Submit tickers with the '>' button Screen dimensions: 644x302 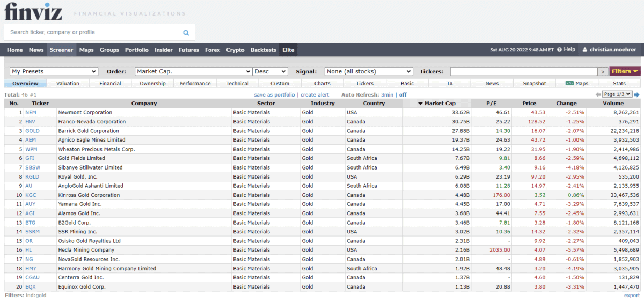[603, 71]
